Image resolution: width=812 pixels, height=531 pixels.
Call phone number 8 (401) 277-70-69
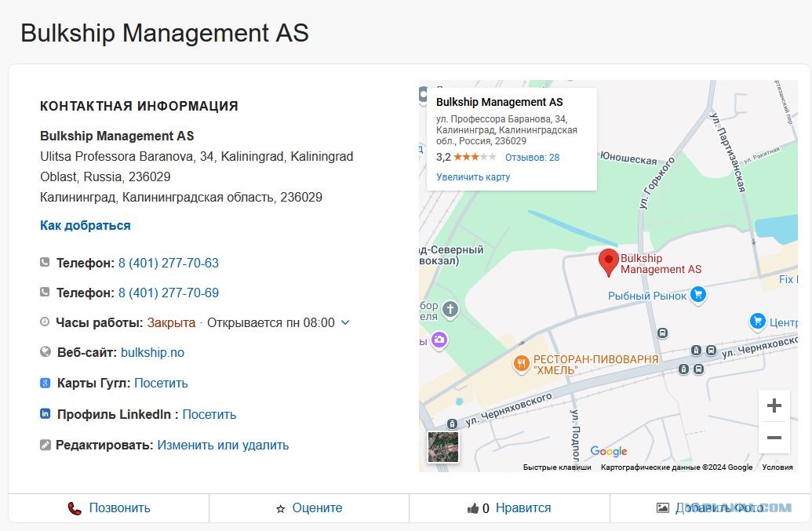click(169, 293)
